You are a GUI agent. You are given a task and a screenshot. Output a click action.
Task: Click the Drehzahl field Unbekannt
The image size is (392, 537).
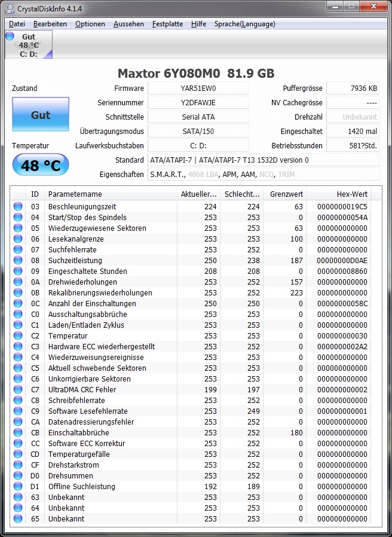(x=353, y=117)
